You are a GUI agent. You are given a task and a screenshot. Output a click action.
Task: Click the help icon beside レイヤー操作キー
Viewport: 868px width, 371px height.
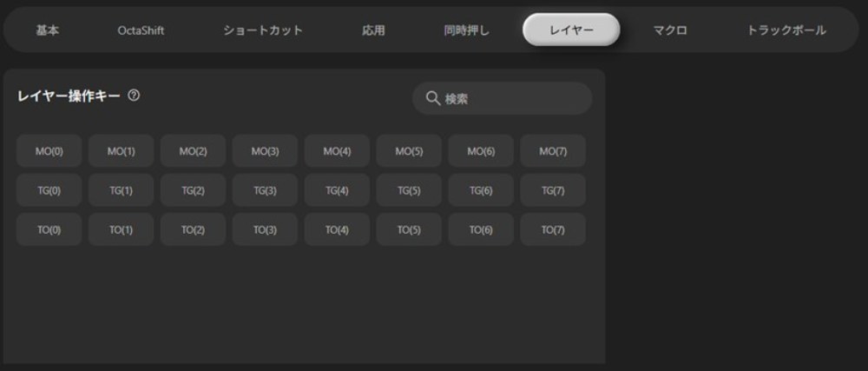[x=134, y=96]
